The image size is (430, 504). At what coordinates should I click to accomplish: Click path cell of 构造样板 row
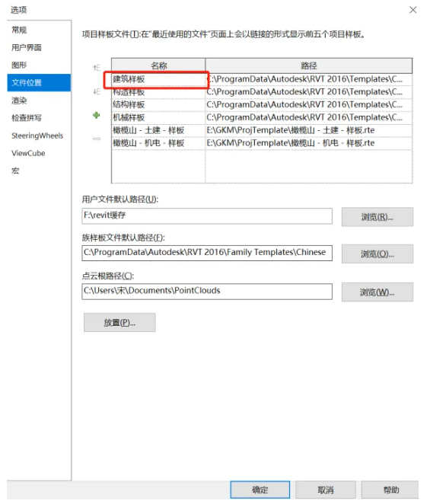coord(309,92)
